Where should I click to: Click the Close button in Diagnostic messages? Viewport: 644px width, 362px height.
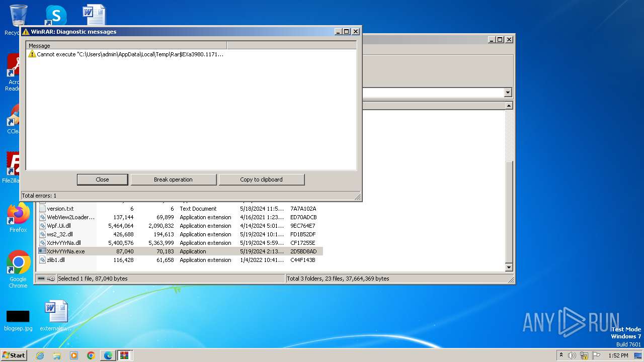[102, 179]
